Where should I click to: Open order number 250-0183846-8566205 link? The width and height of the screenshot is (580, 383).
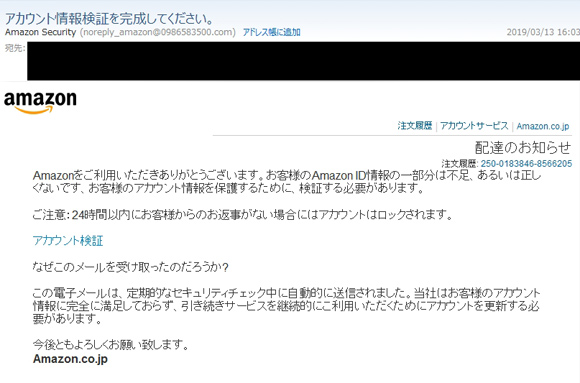pyautogui.click(x=526, y=164)
